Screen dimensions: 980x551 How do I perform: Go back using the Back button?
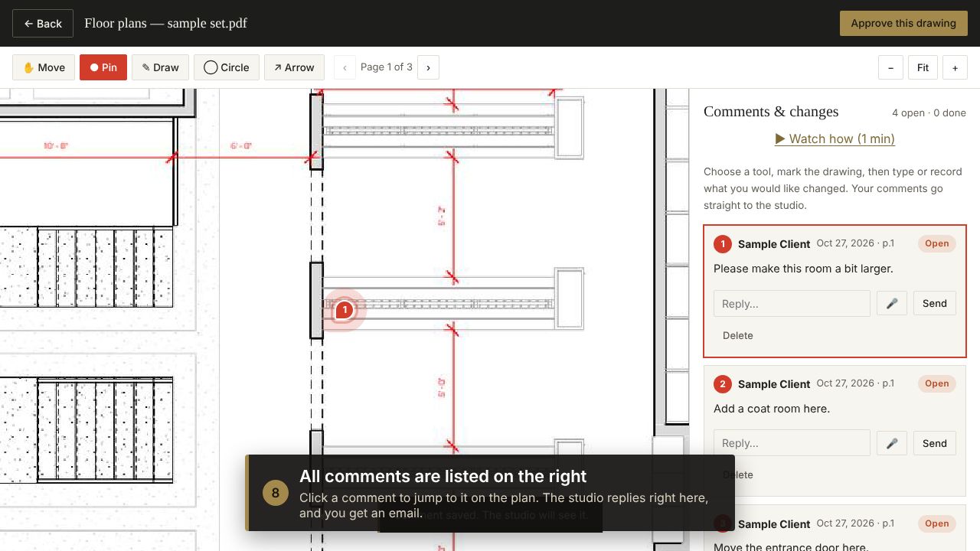[43, 24]
